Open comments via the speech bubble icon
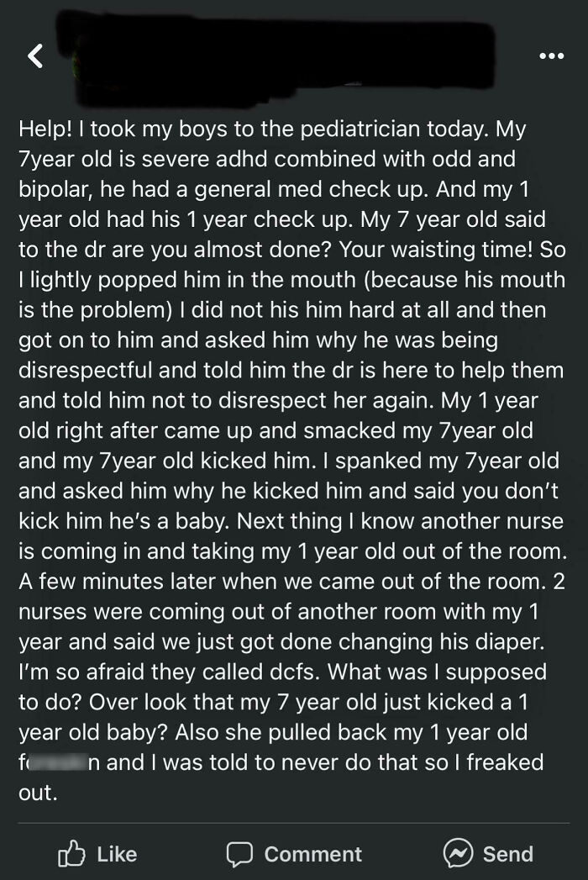 pyautogui.click(x=239, y=853)
